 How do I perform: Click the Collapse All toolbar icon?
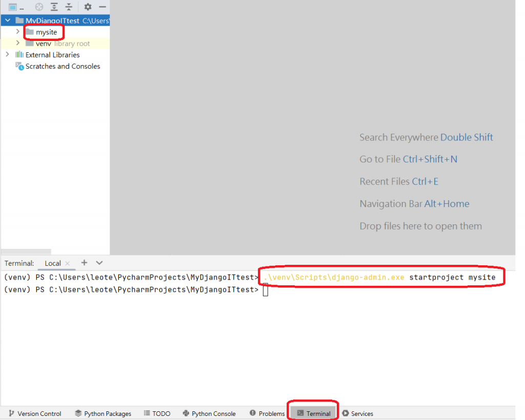69,7
